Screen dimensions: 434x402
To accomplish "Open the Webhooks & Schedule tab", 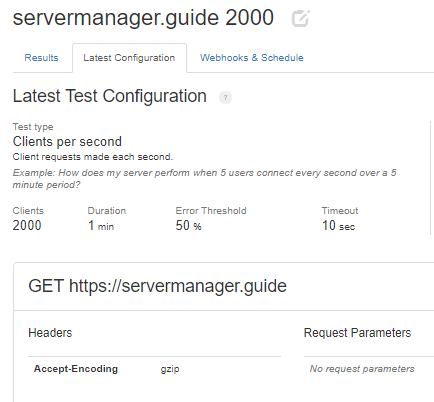I will coord(252,58).
